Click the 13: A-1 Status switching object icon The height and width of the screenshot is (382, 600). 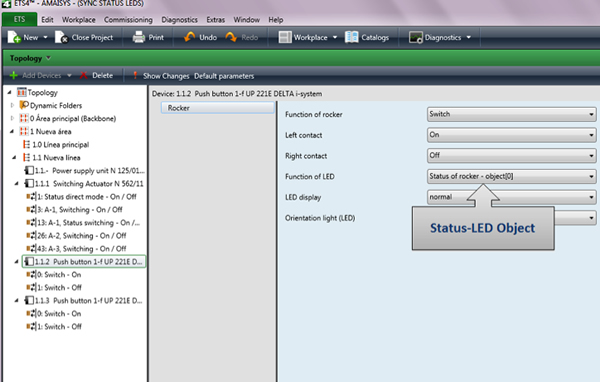(x=31, y=222)
